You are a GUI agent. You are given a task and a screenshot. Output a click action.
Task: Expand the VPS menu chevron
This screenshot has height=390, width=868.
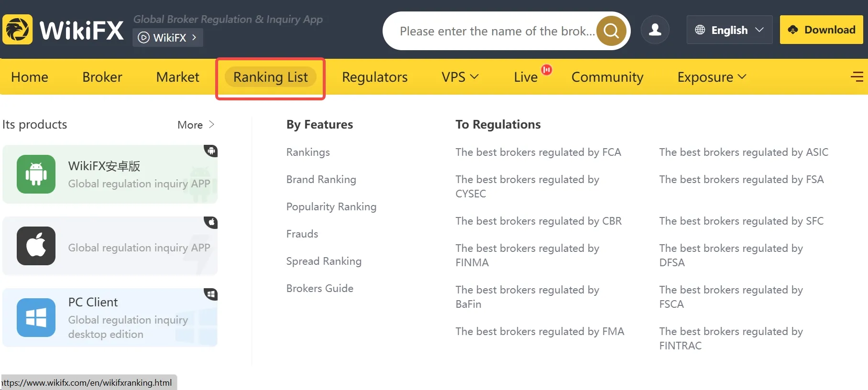[x=474, y=76]
